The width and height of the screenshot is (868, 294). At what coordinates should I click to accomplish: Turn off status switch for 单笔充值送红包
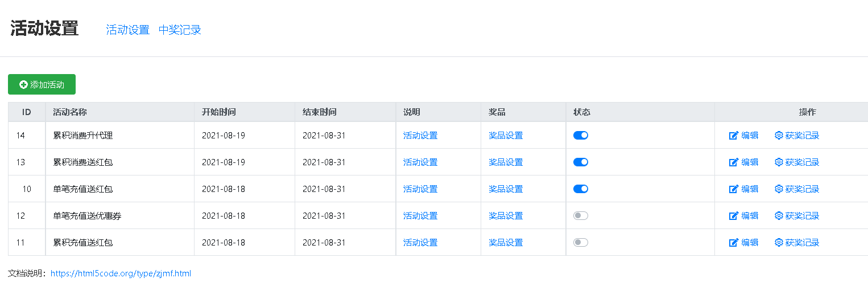[581, 189]
